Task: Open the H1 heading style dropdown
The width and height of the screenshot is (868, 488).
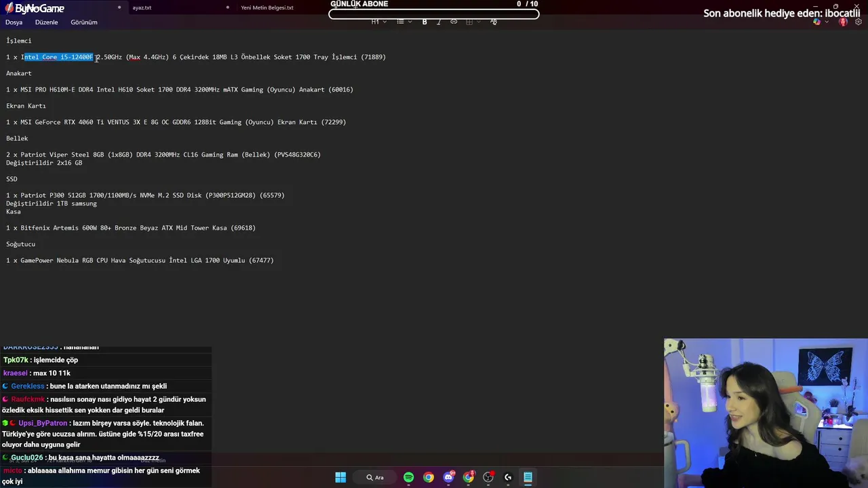Action: [378, 22]
